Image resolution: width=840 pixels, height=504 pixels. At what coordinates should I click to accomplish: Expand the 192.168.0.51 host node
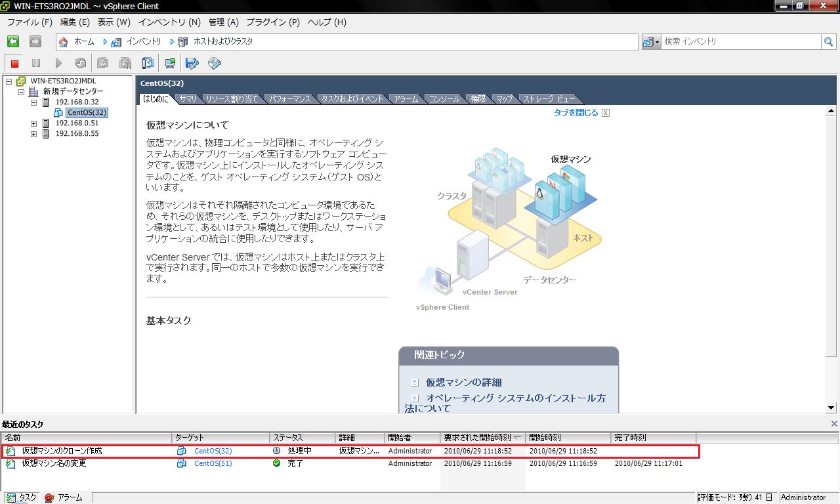click(34, 123)
